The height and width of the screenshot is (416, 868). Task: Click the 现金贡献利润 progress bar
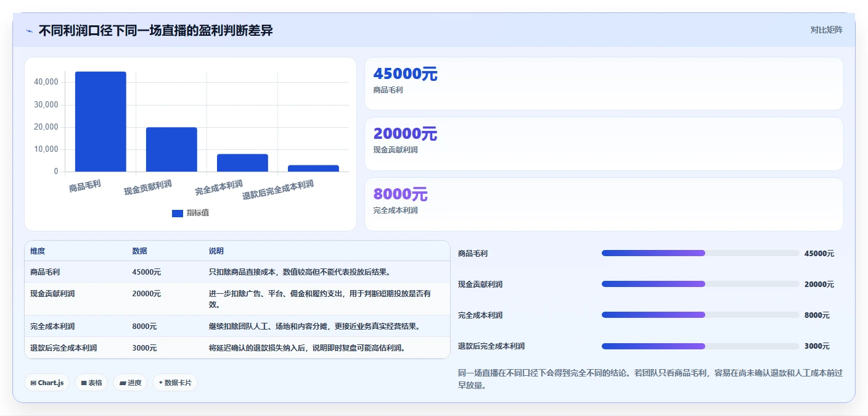700,284
